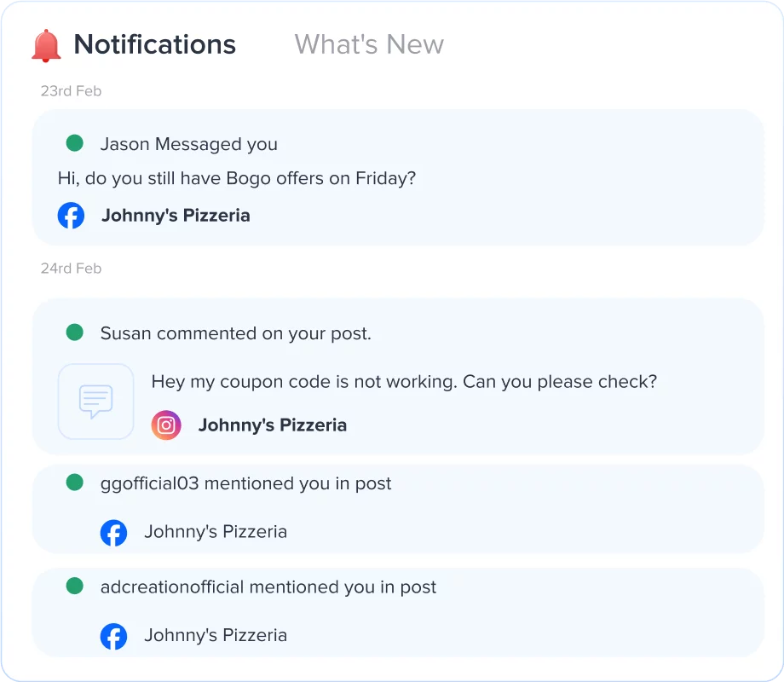Viewport: 784px width, 682px height.
Task: Open adcreationofficial's mention notification
Action: pos(268,587)
